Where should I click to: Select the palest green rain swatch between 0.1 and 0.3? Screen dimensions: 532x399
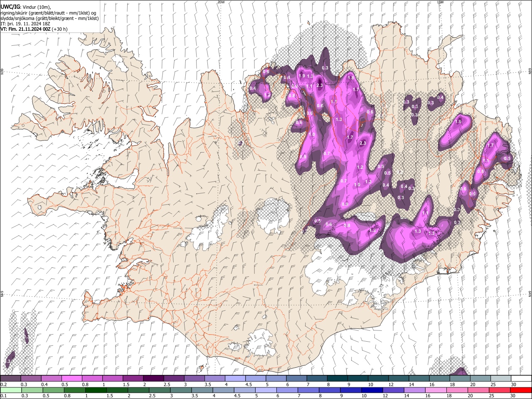(x=10, y=390)
